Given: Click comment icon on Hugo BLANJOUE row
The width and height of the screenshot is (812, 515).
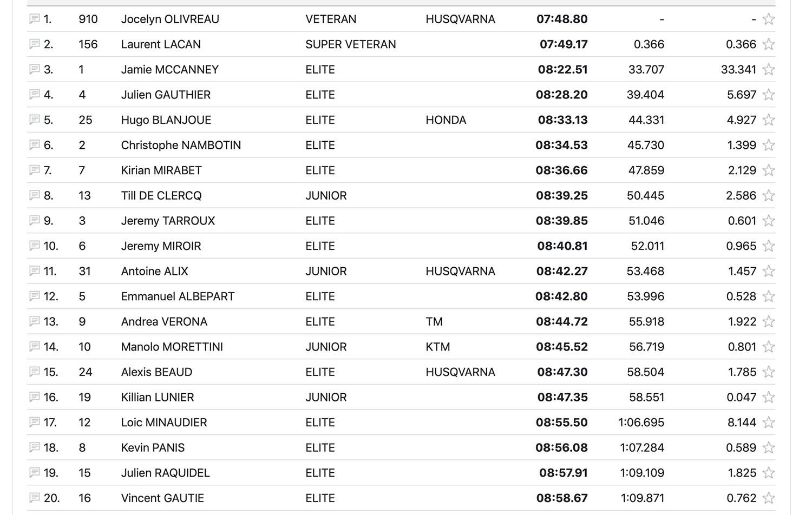Looking at the screenshot, I should (34, 120).
